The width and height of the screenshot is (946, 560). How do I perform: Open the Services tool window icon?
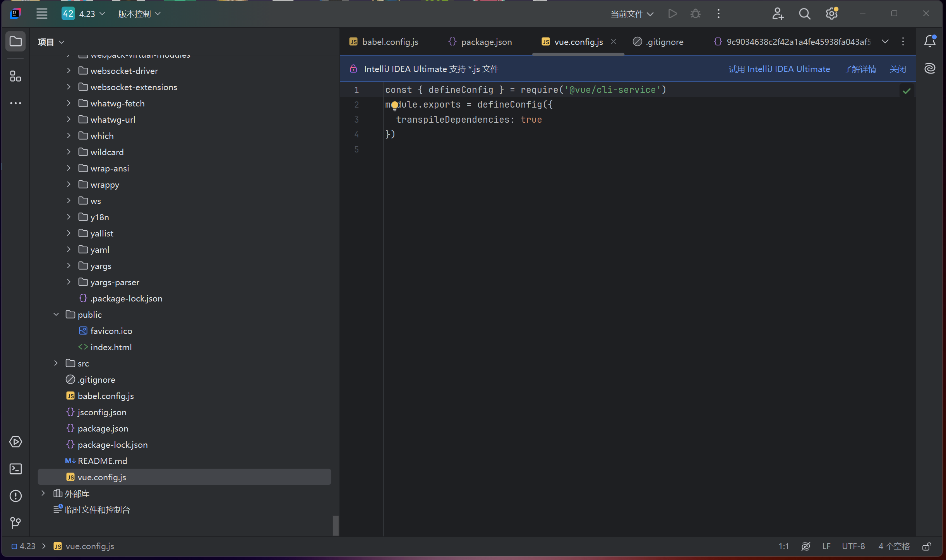15,442
